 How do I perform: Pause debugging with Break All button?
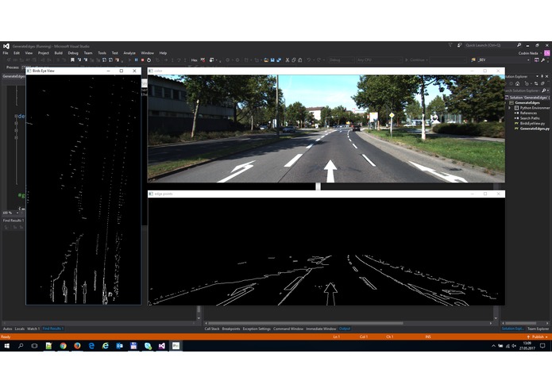click(x=137, y=60)
